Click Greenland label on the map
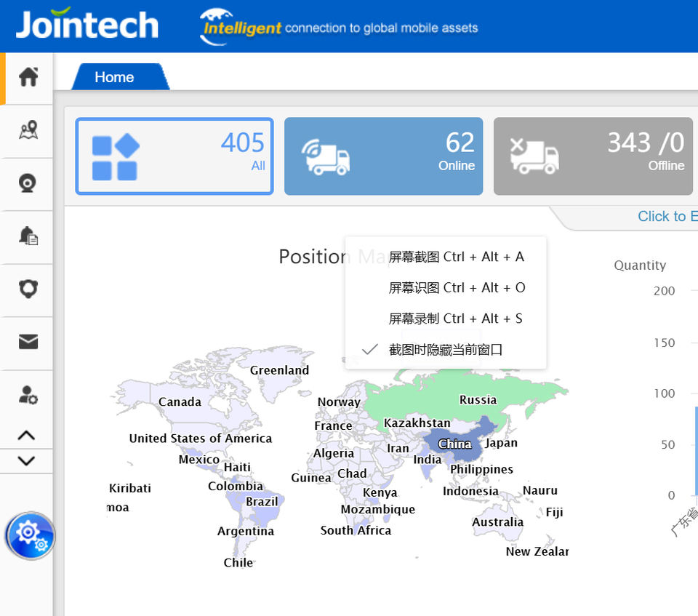 [279, 370]
